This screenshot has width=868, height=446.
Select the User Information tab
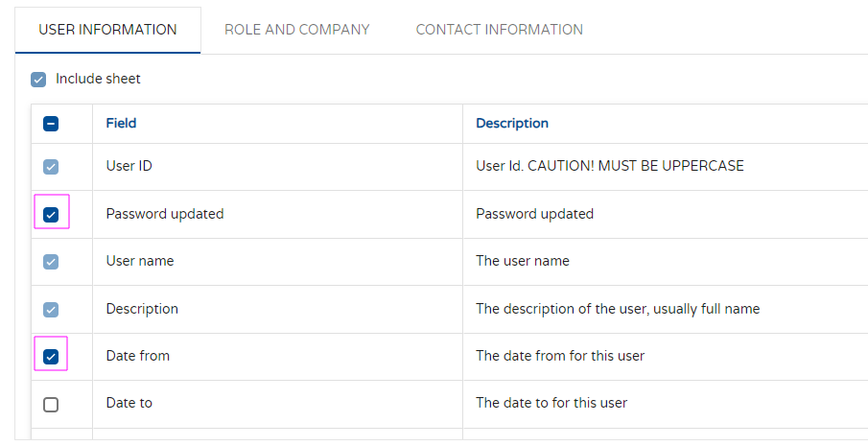[107, 30]
